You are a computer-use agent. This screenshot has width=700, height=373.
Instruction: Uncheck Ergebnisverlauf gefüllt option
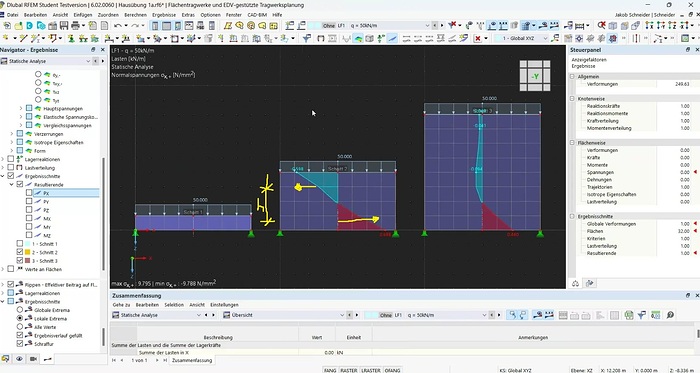click(20, 335)
